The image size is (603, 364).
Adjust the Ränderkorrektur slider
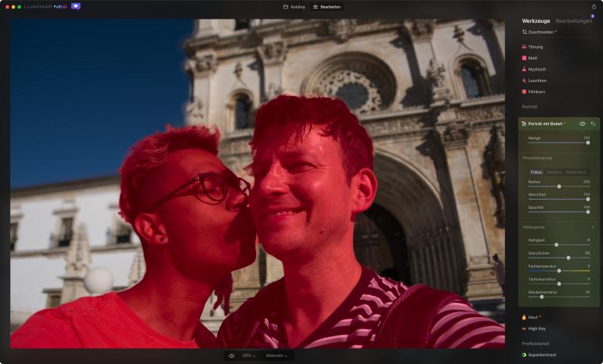(x=559, y=297)
